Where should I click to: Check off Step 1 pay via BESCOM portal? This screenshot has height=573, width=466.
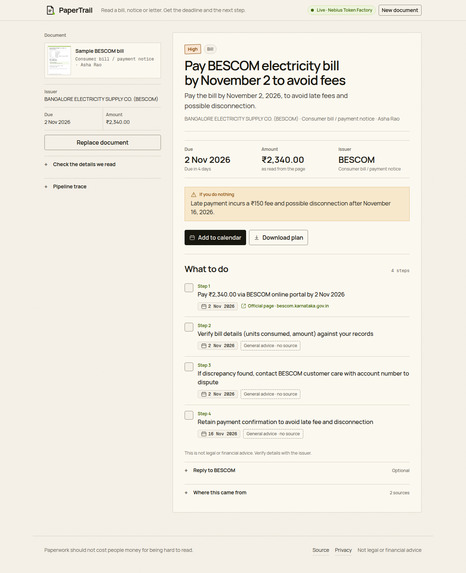(x=189, y=288)
